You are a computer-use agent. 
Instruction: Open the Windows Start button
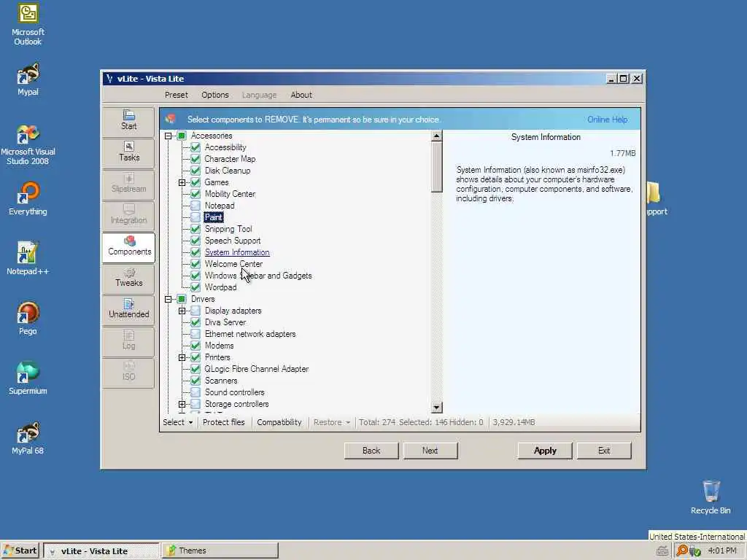pos(20,551)
